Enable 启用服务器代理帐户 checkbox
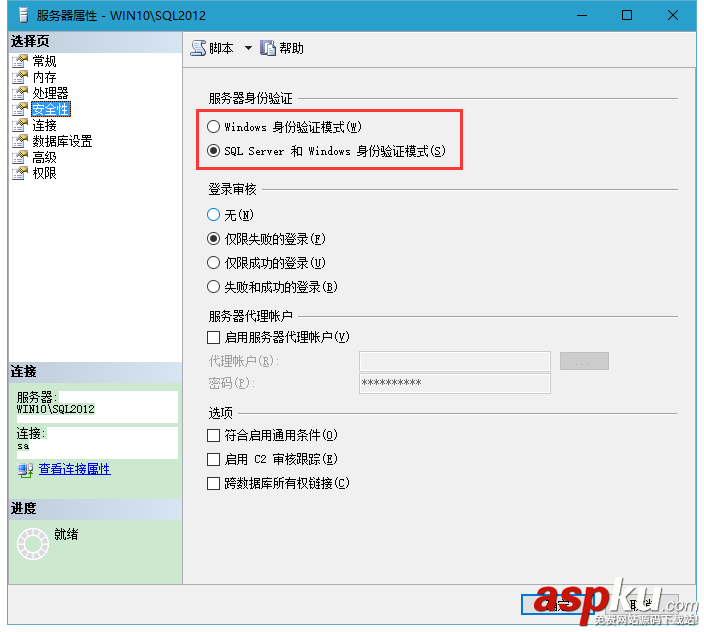The height and width of the screenshot is (632, 704). [x=213, y=337]
